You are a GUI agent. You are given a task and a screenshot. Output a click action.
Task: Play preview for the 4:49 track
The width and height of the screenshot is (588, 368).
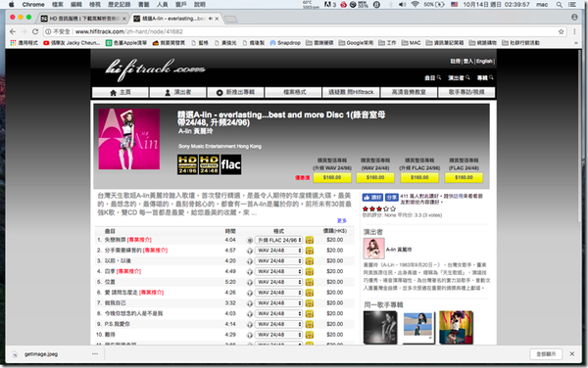point(249,272)
